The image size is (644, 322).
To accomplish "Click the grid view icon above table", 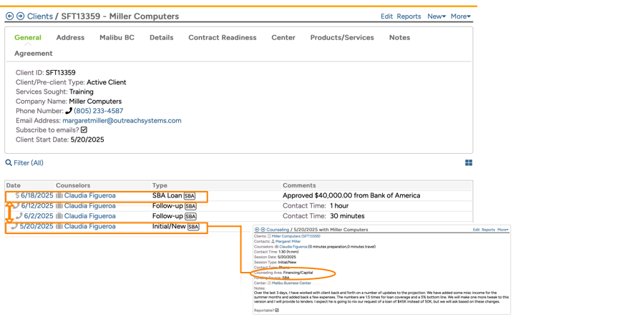I will tap(469, 163).
